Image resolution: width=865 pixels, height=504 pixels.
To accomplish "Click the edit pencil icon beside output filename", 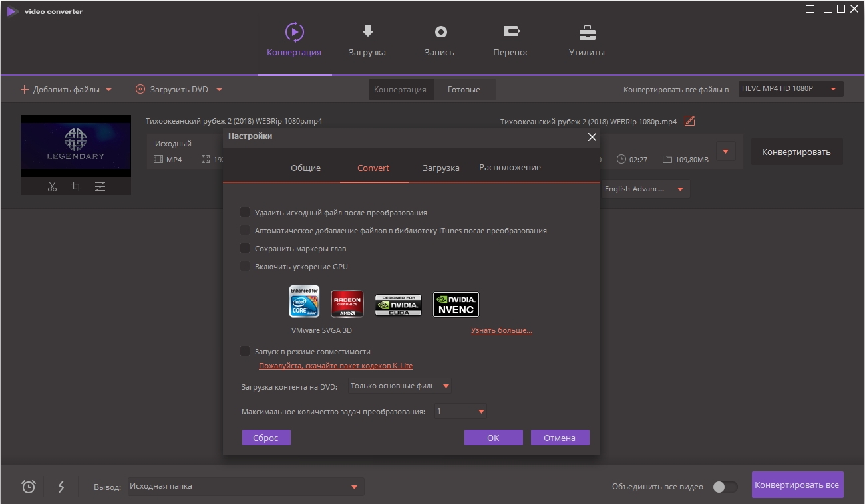I will (x=690, y=121).
